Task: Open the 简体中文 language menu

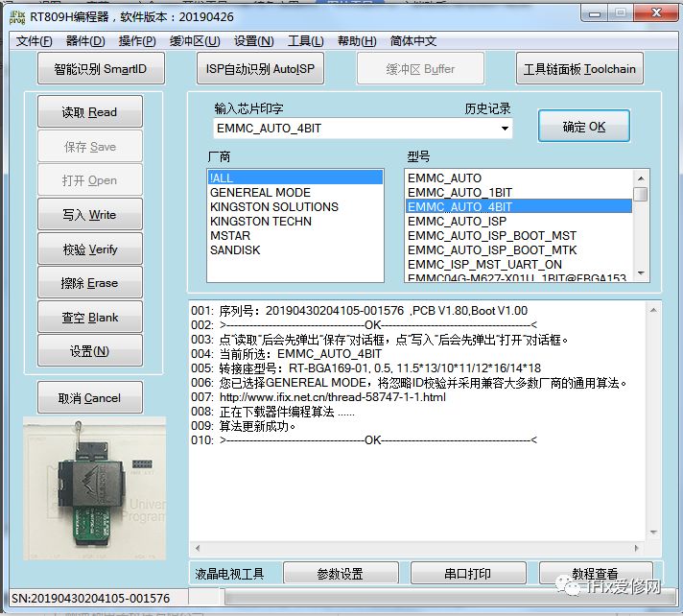Action: coord(413,41)
